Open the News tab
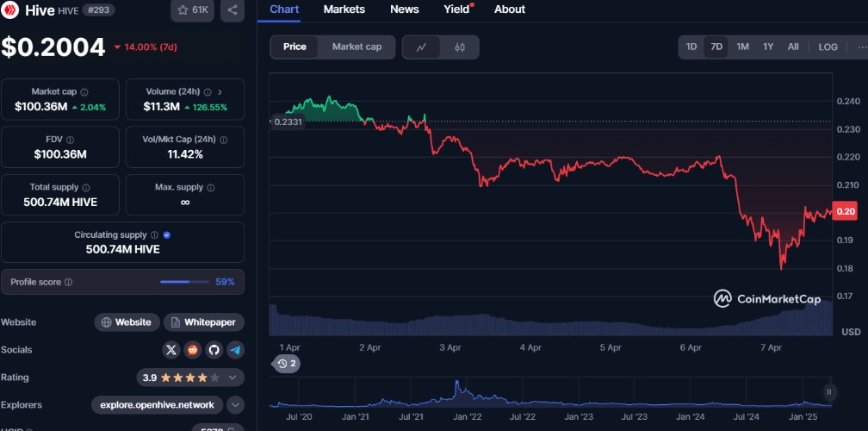Viewport: 868px width, 431px height. 405,9
